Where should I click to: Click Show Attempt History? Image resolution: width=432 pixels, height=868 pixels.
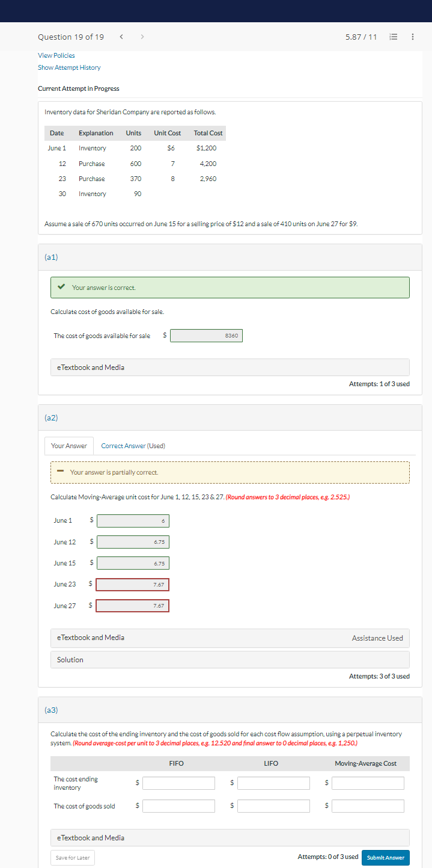click(69, 67)
